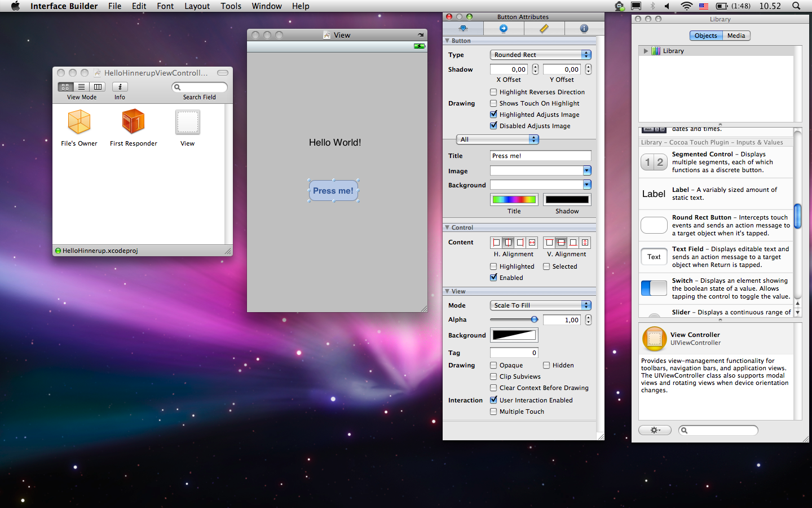The width and height of the screenshot is (812, 508).
Task: Open the Identity inspector info tab
Action: coord(584,28)
